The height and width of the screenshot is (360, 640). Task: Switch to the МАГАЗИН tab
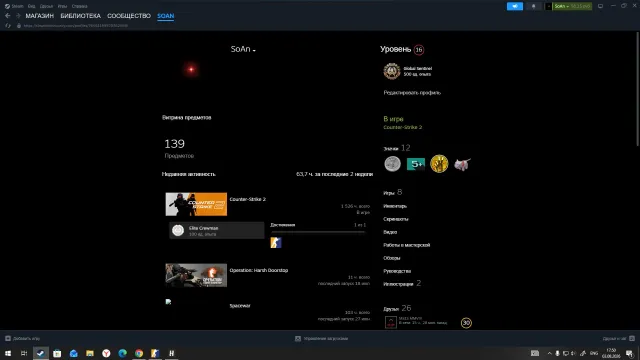click(x=40, y=16)
